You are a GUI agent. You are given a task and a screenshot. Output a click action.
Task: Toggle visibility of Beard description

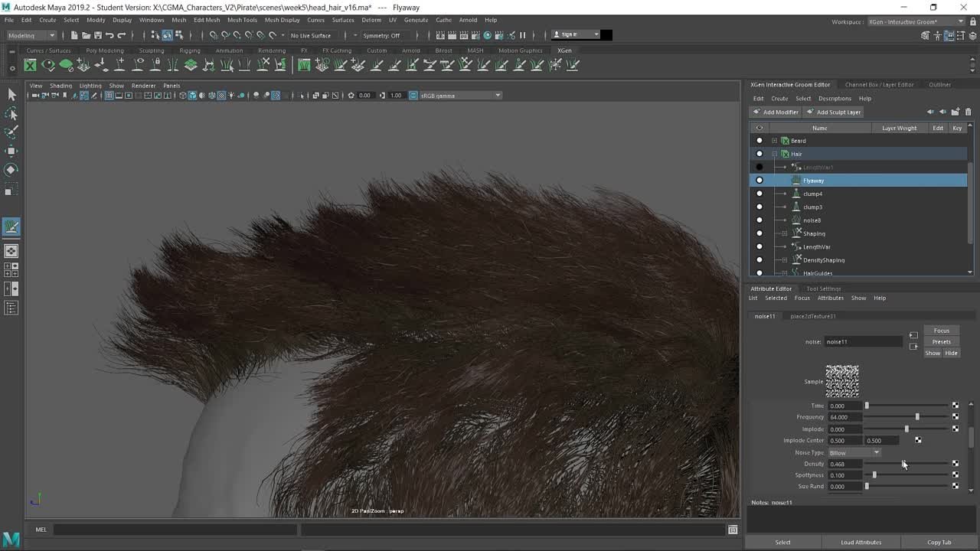(759, 141)
